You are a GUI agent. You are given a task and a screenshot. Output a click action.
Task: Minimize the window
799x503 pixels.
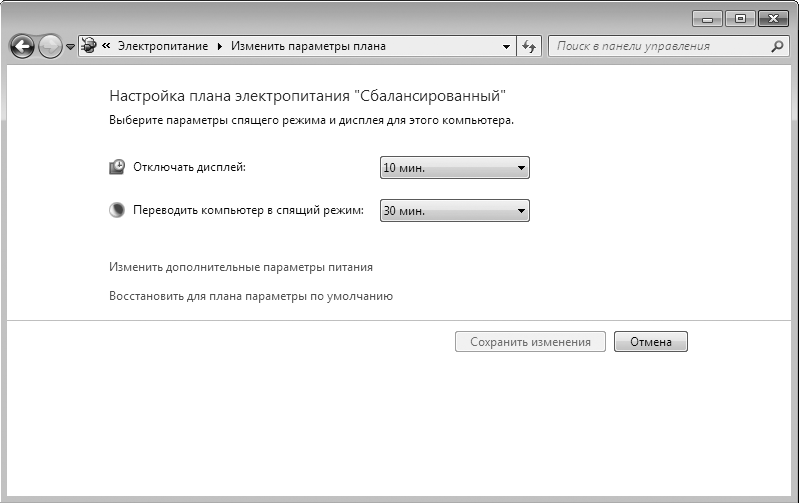(x=707, y=19)
